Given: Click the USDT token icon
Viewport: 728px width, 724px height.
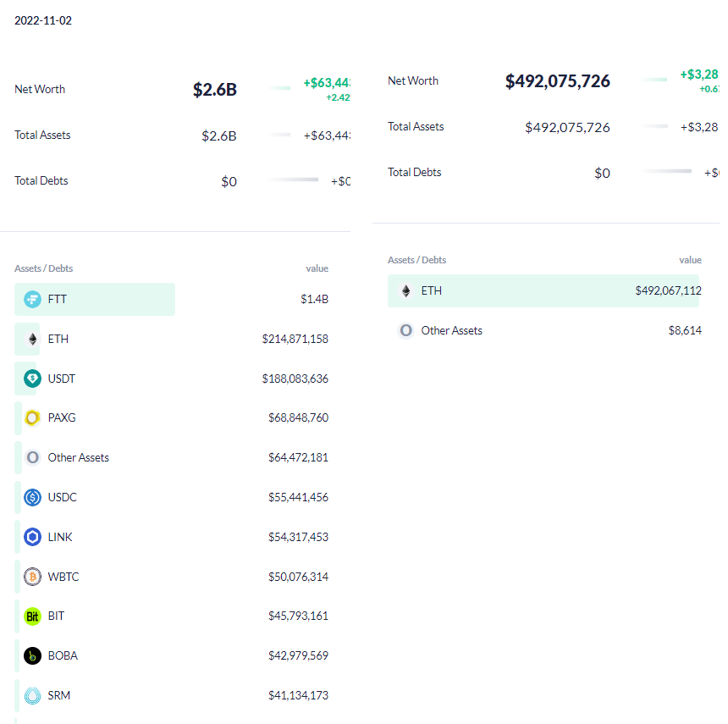Looking at the screenshot, I should click(30, 379).
